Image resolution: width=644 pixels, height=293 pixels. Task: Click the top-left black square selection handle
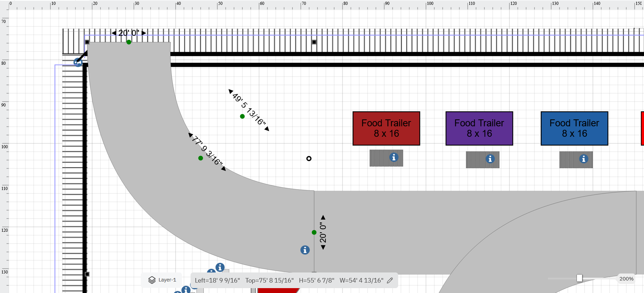pos(87,42)
